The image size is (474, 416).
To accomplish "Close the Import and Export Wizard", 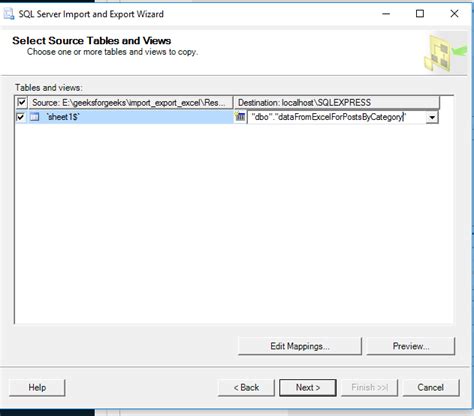I will click(454, 14).
